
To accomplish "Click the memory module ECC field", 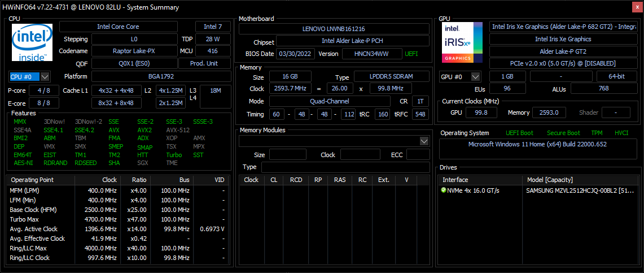I will [418, 155].
